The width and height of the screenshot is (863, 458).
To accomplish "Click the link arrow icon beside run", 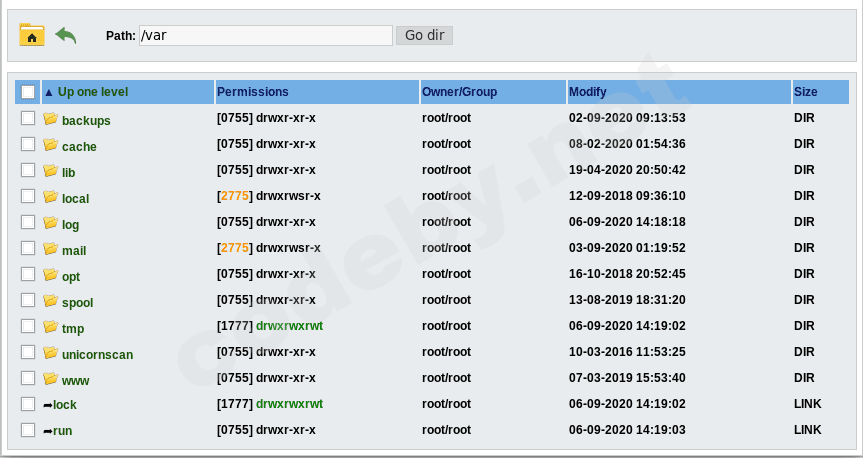I will tap(48, 431).
